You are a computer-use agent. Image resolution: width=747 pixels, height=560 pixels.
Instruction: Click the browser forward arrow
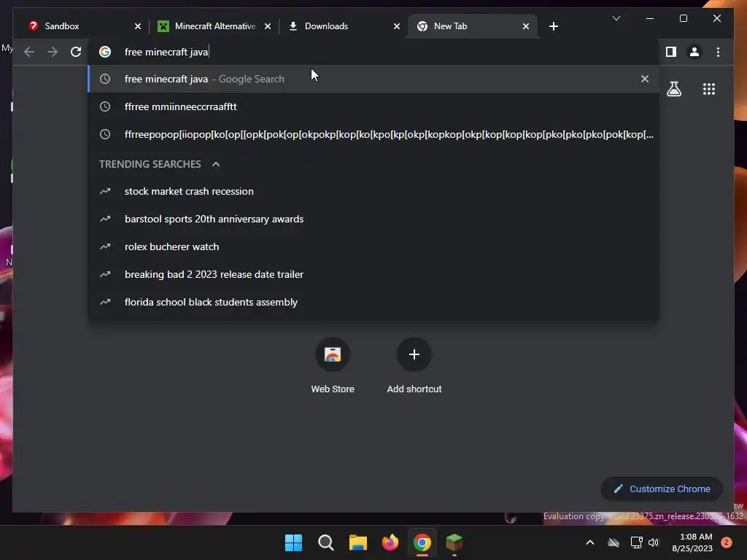click(x=53, y=52)
